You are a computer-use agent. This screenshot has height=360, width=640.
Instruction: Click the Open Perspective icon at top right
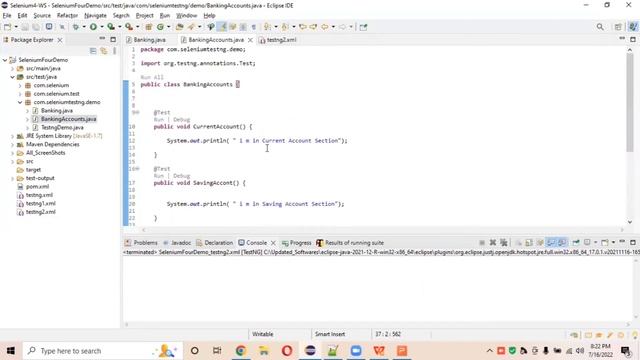coord(618,27)
